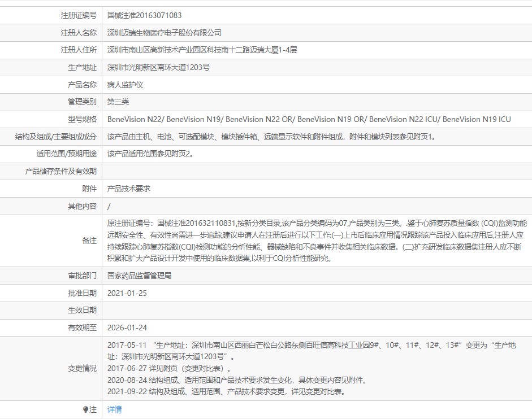This screenshot has width=532, height=419.
Task: Click the 其他内容 label
Action: 82,206
